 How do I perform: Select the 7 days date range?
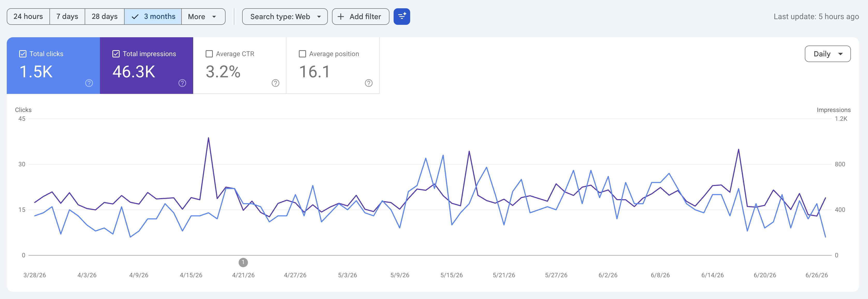[67, 17]
